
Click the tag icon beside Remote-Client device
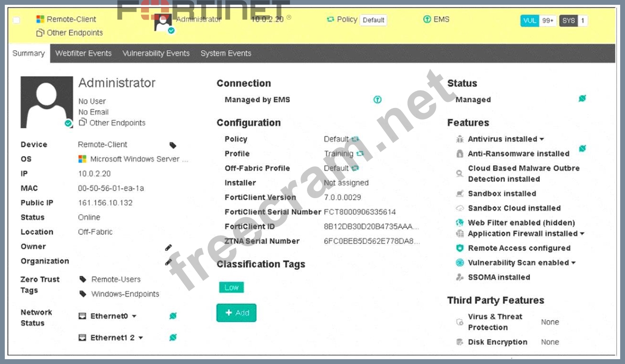pyautogui.click(x=173, y=145)
